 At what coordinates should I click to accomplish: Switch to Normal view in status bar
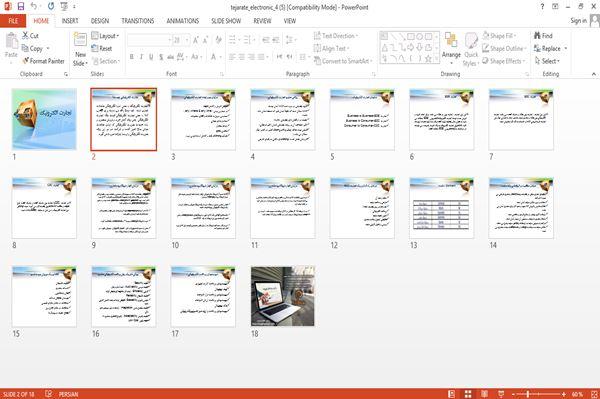[452, 394]
